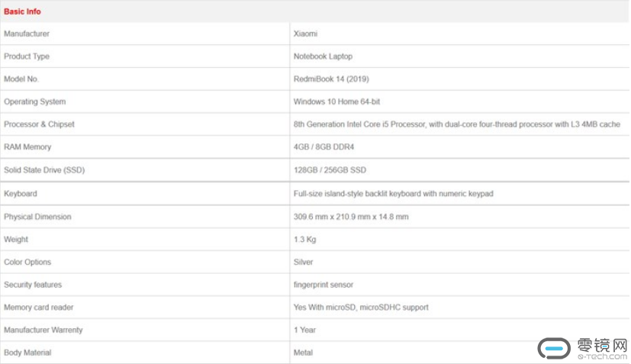Screen dimensions: 631x364
Task: Select the Manufacturer label cell
Action: [27, 34]
